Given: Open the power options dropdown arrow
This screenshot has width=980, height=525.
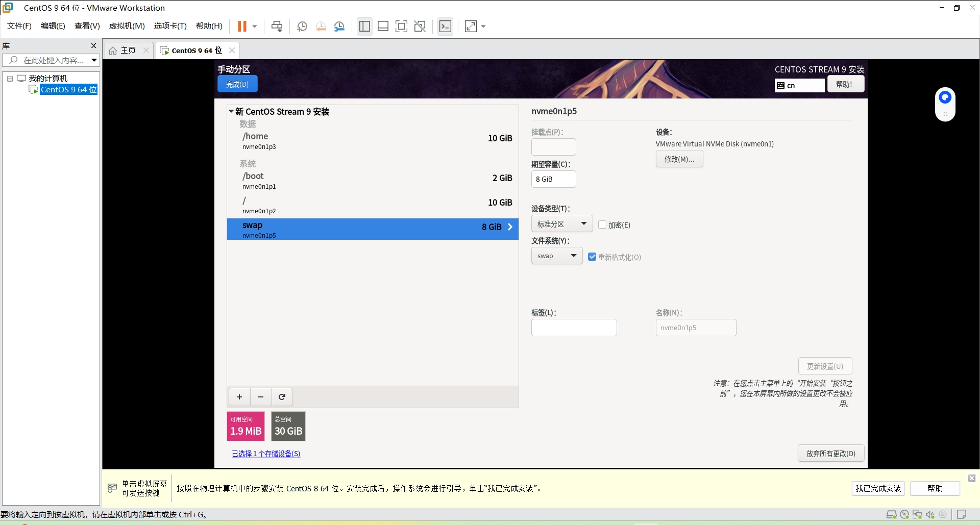Looking at the screenshot, I should point(255,26).
